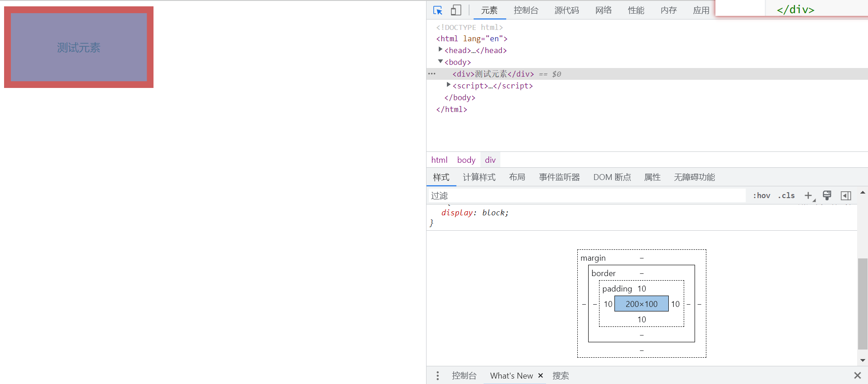Expand the head node

pyautogui.click(x=440, y=49)
